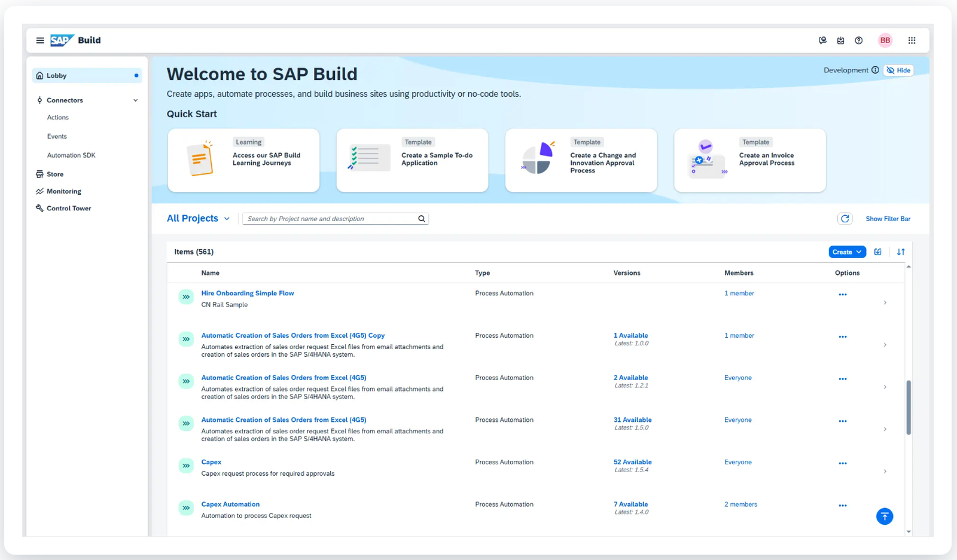Viewport: 957px width, 560px height.
Task: Open options menu for Capex project
Action: pos(842,463)
